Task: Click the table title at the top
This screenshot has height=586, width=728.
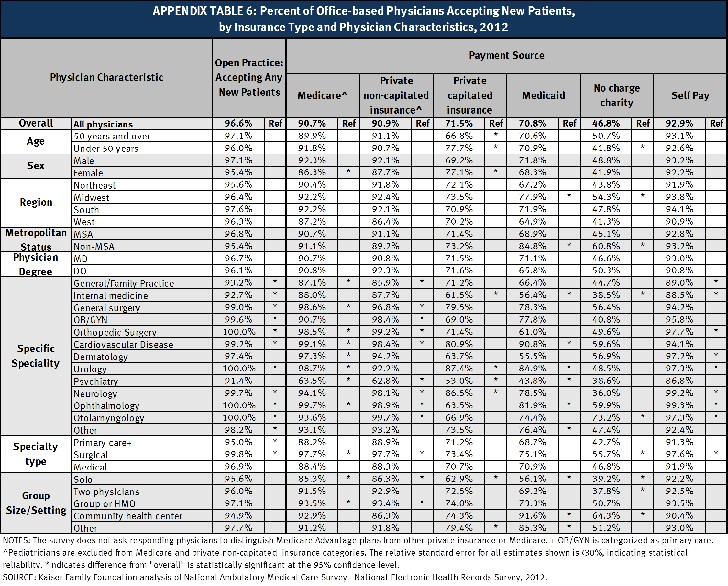Action: [363, 18]
